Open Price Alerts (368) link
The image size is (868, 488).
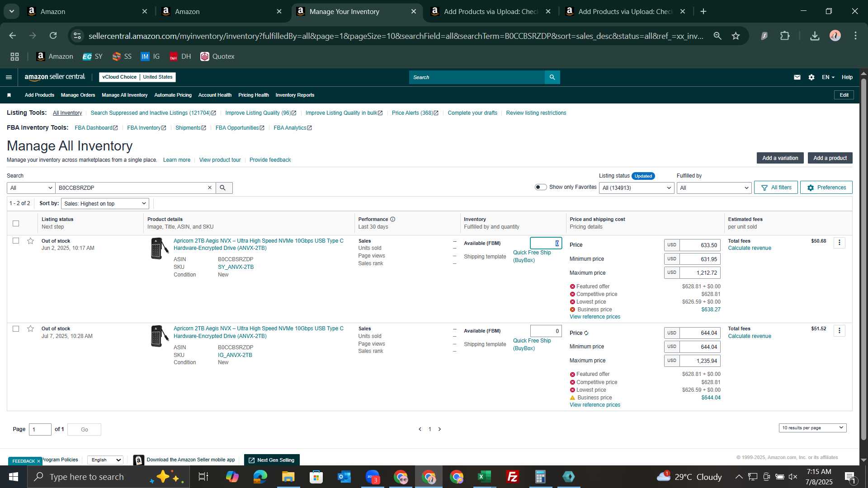coord(415,113)
